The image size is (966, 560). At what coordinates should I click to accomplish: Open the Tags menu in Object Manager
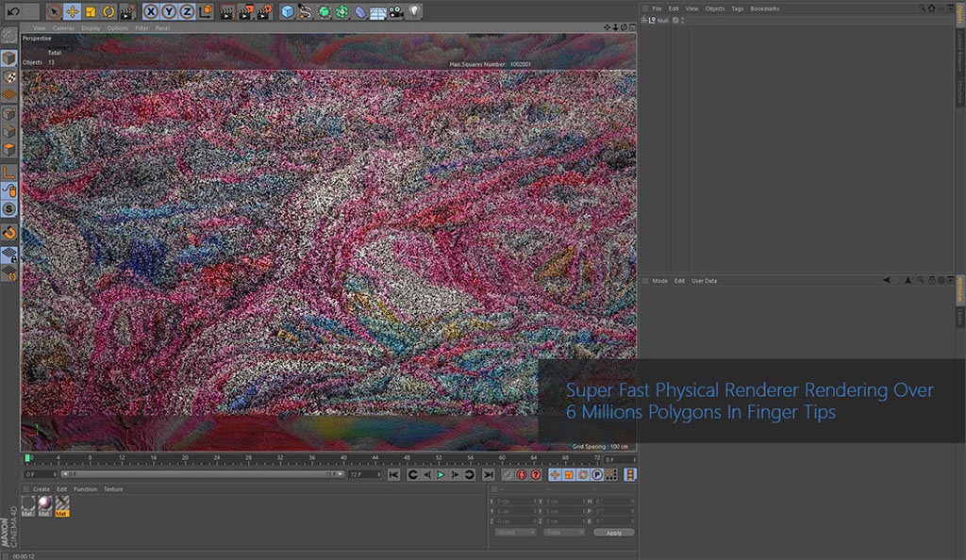[x=737, y=8]
